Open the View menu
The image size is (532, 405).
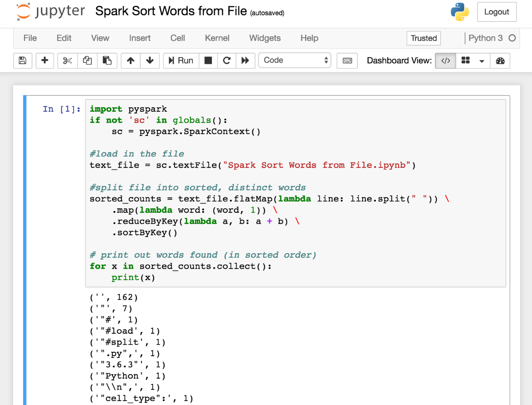[x=100, y=38]
